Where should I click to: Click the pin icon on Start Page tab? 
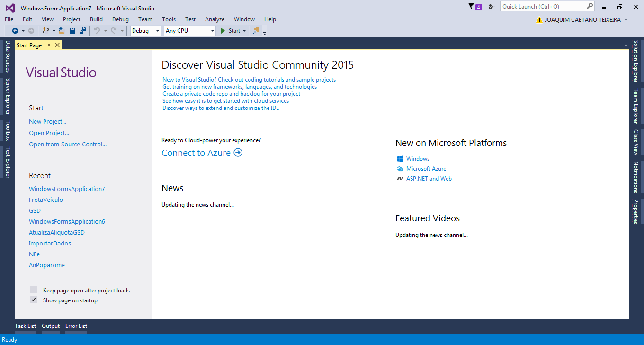point(48,45)
